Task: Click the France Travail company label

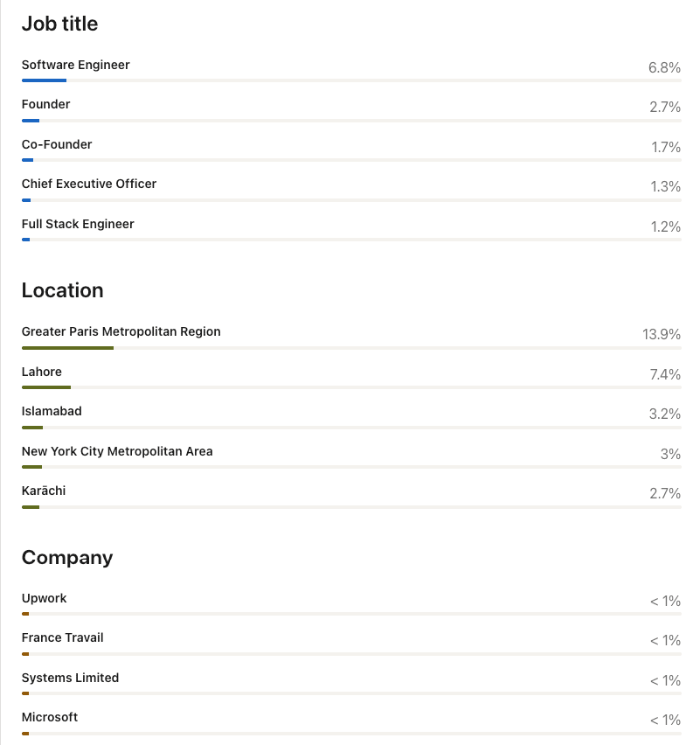Action: pos(63,637)
